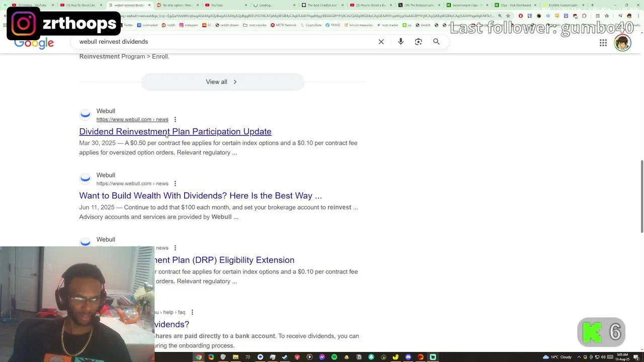The image size is (644, 362).
Task: Open the bitcoin treasuries bookmark
Action: 358,25
